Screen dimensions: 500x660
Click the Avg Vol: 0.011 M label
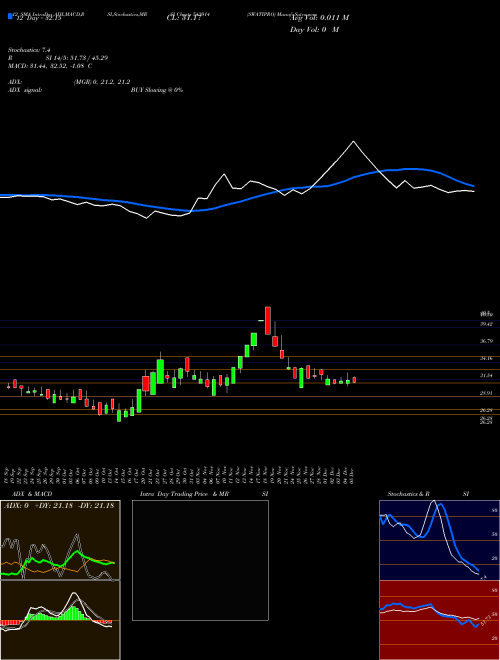click(x=319, y=17)
